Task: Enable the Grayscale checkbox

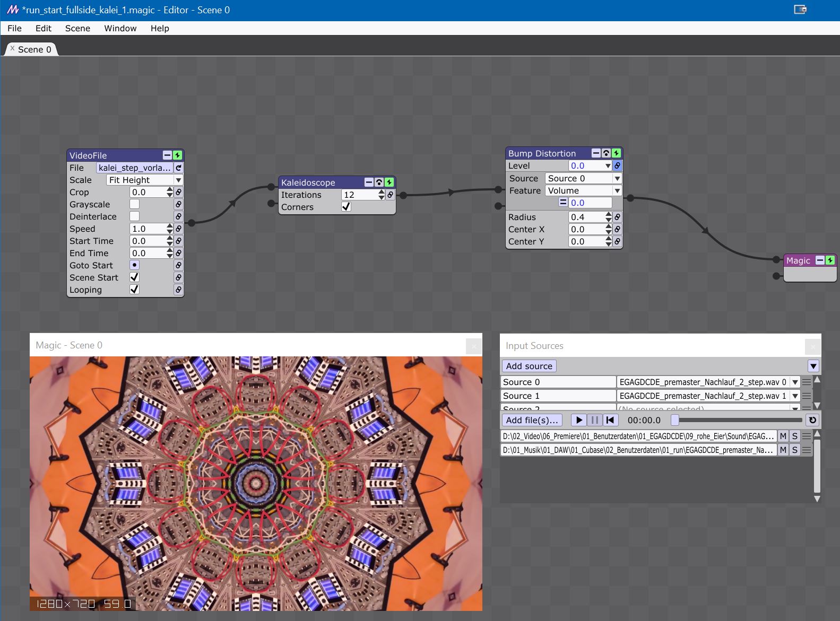Action: pyautogui.click(x=135, y=204)
